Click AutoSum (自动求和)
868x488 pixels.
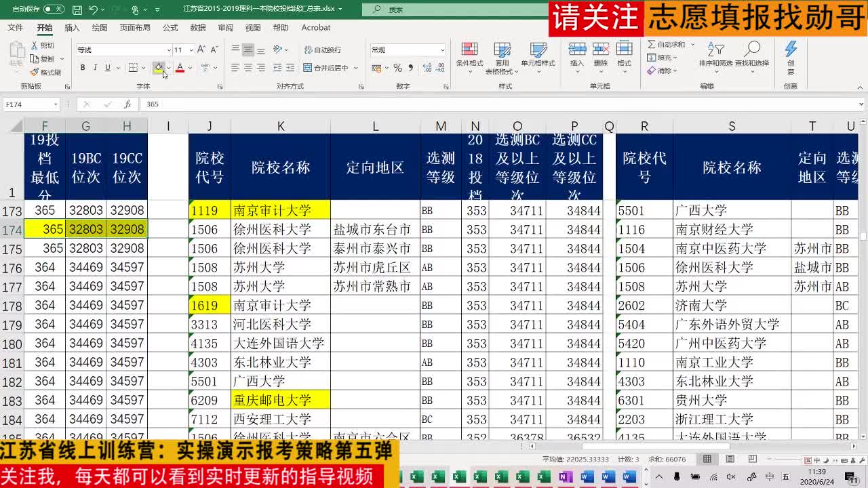(x=670, y=45)
